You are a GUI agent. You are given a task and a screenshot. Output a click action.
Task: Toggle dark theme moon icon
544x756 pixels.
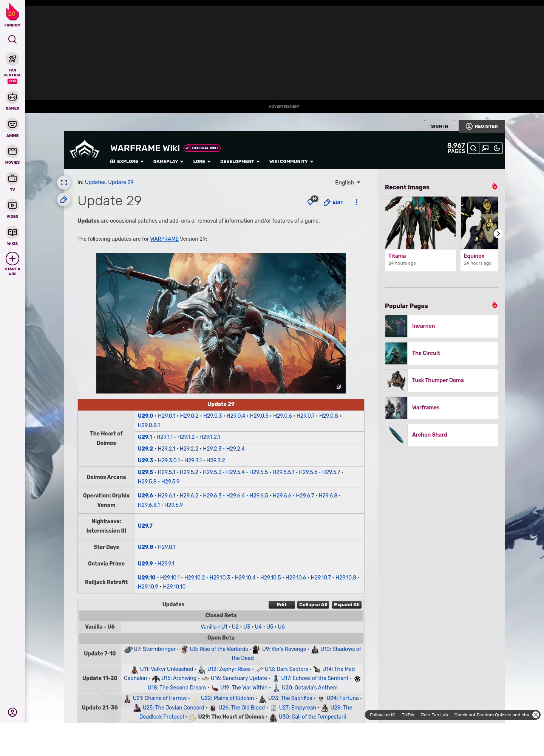[x=497, y=148]
